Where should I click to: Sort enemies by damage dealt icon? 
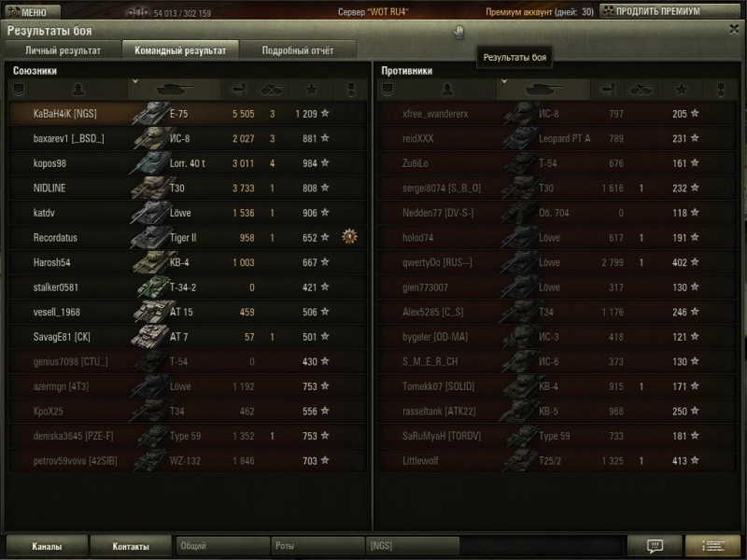tap(607, 90)
